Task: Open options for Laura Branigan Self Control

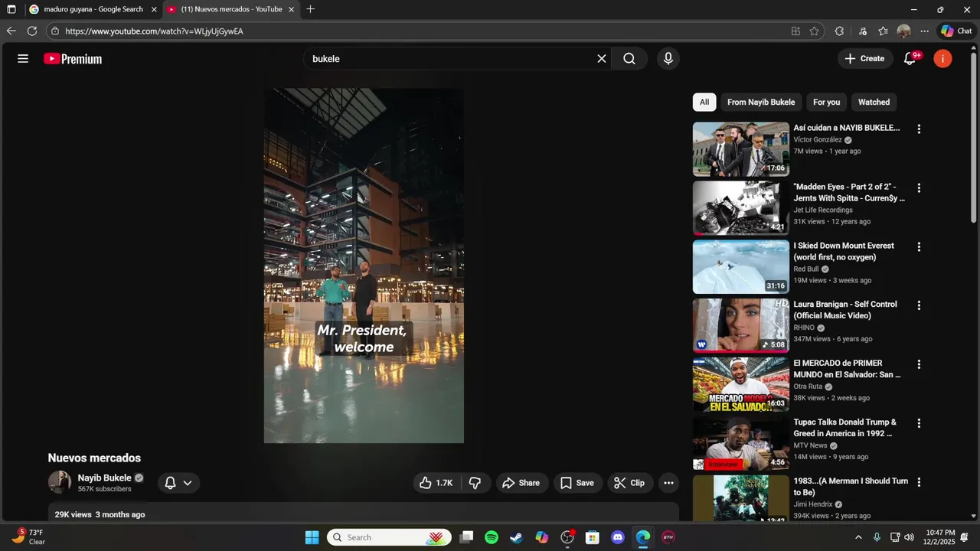Action: click(x=919, y=305)
